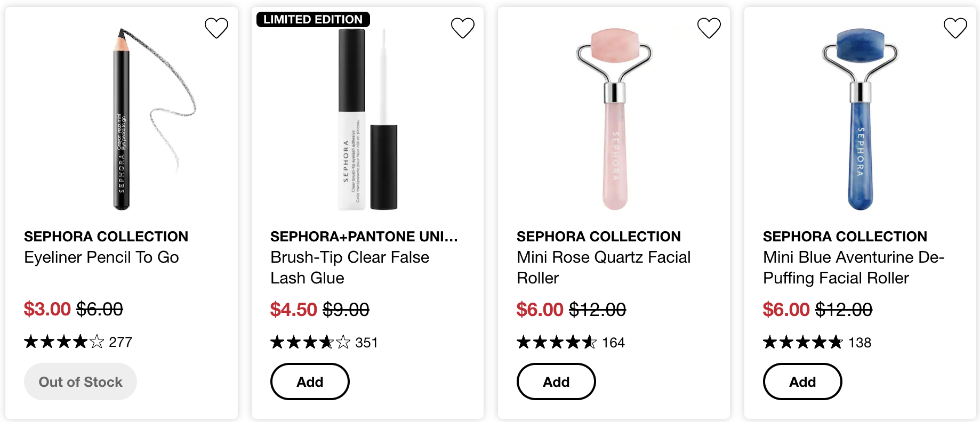Screen dimensions: 980x422
Task: Open the Eyeliner Pencil To Go product link
Action: (x=101, y=257)
